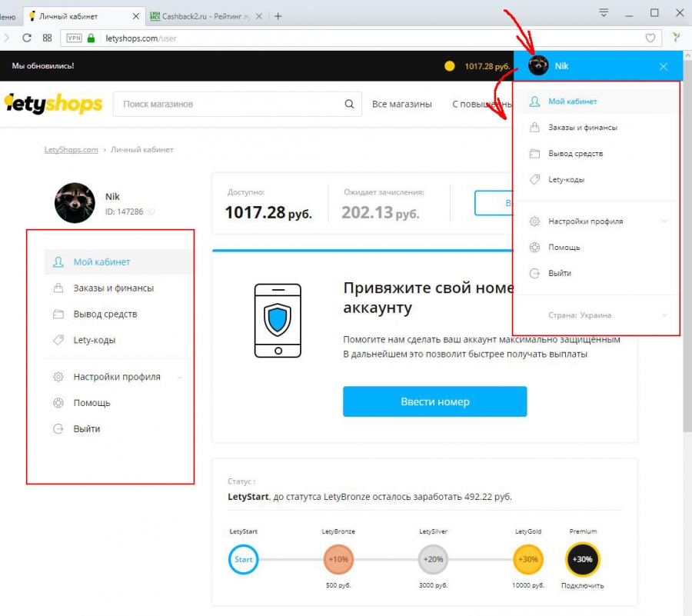692x616 pixels.
Task: Click the yellow coin balance icon
Action: 449,66
